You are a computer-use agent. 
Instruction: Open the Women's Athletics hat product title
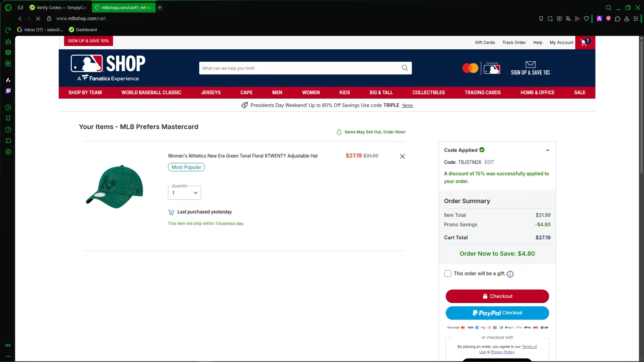(x=243, y=156)
